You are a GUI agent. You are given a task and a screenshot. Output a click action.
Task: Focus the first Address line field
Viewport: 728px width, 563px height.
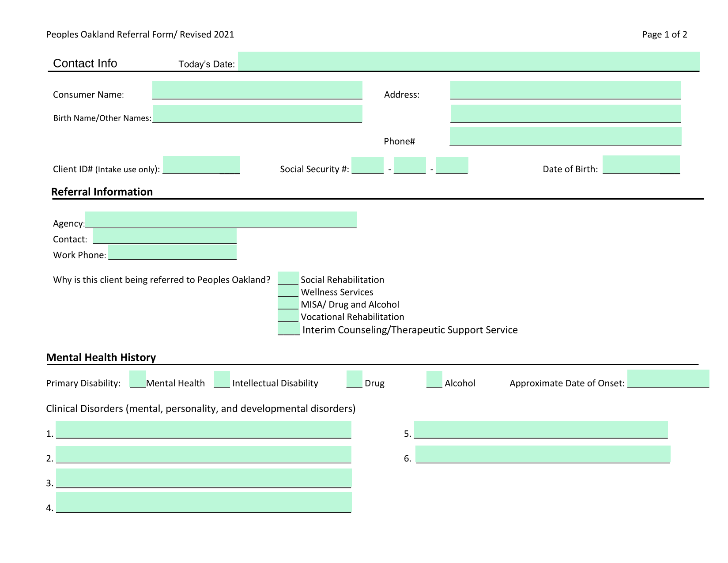coord(566,90)
